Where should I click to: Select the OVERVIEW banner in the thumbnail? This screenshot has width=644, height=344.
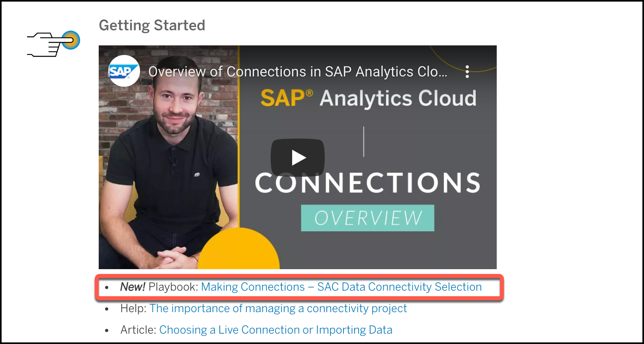pyautogui.click(x=367, y=218)
